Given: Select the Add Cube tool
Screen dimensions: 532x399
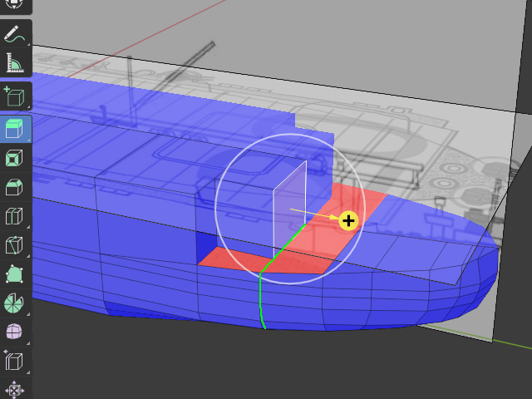Looking at the screenshot, I should 15,96.
